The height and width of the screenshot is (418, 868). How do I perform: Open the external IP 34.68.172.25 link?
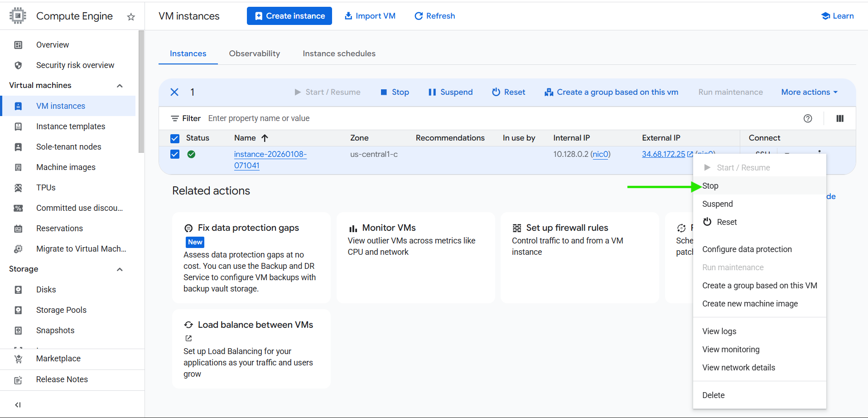point(663,154)
